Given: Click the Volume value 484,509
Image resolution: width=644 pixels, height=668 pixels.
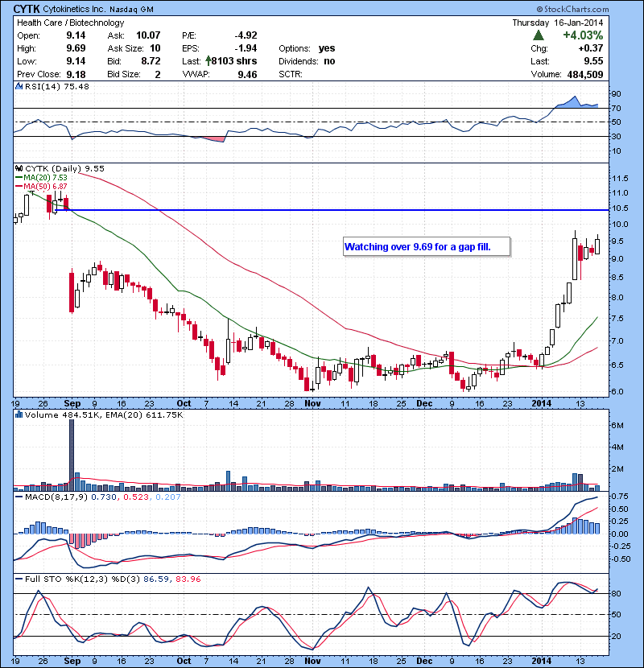Looking at the screenshot, I should (585, 75).
